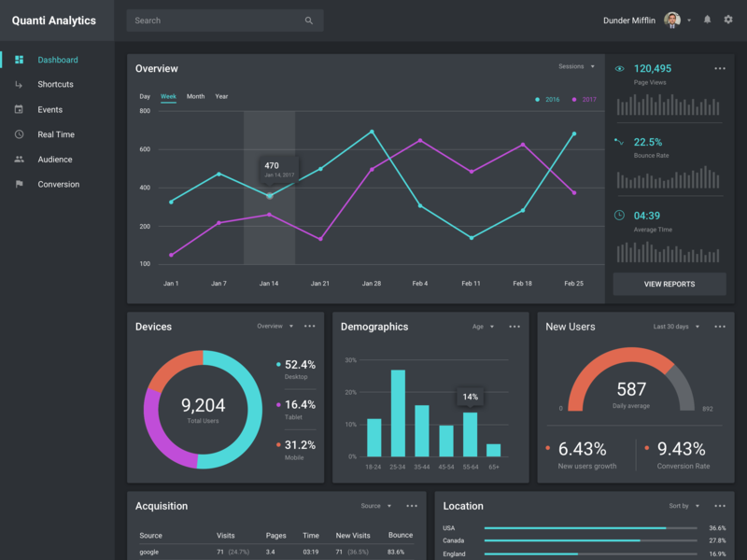This screenshot has height=560, width=747.
Task: Open Shortcuts from the sidebar icon
Action: click(x=20, y=84)
